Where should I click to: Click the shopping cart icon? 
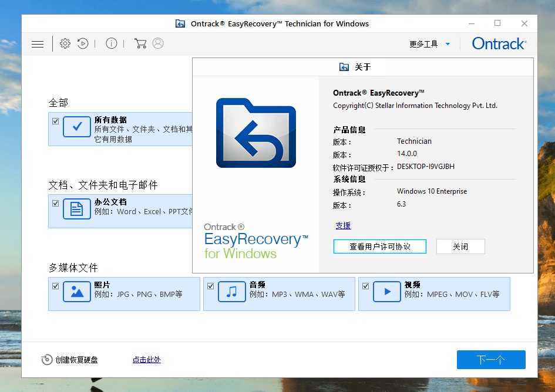140,43
